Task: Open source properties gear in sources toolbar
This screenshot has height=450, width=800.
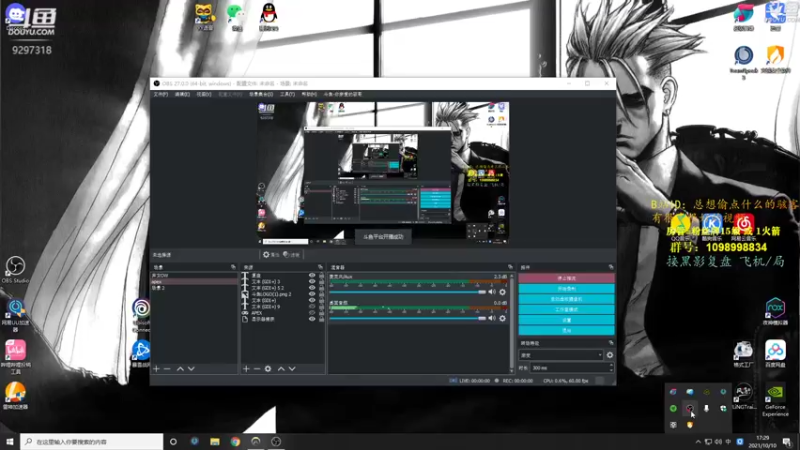Action: 268,368
